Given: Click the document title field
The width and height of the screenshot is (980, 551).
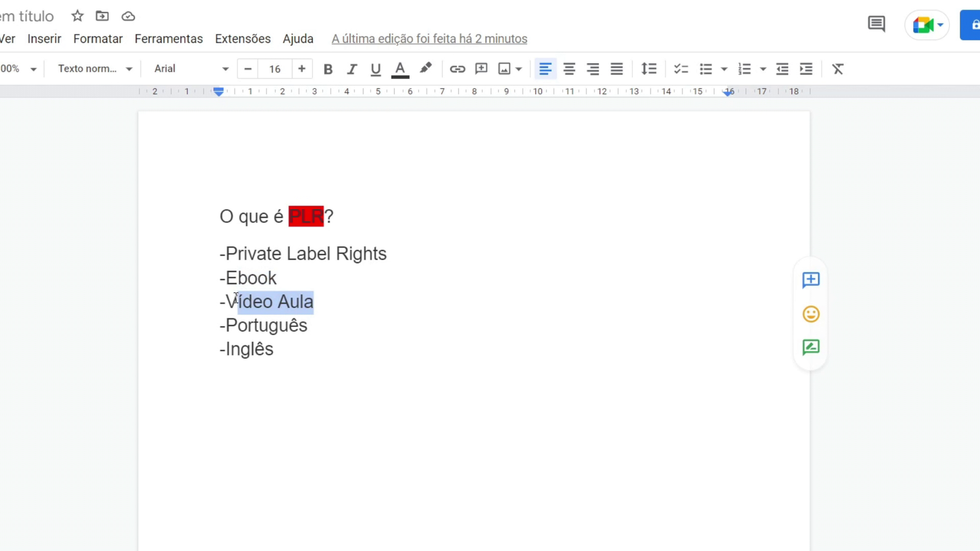Looking at the screenshot, I should [x=27, y=16].
